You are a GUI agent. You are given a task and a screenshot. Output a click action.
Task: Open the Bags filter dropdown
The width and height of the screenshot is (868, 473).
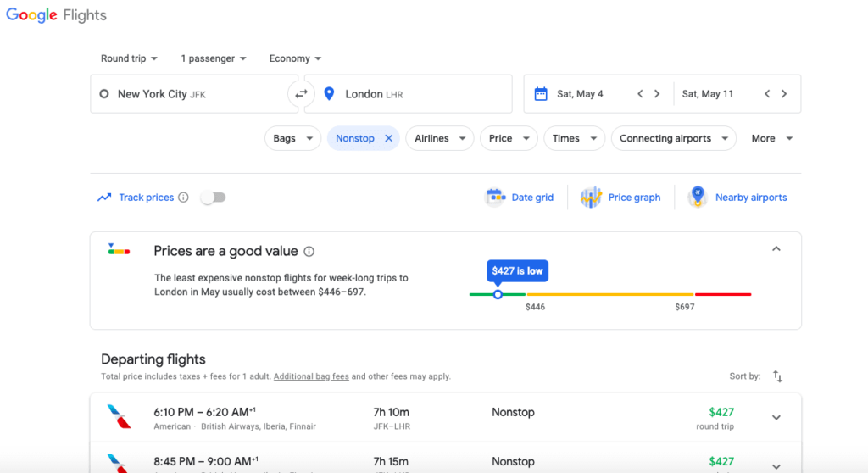click(x=292, y=138)
